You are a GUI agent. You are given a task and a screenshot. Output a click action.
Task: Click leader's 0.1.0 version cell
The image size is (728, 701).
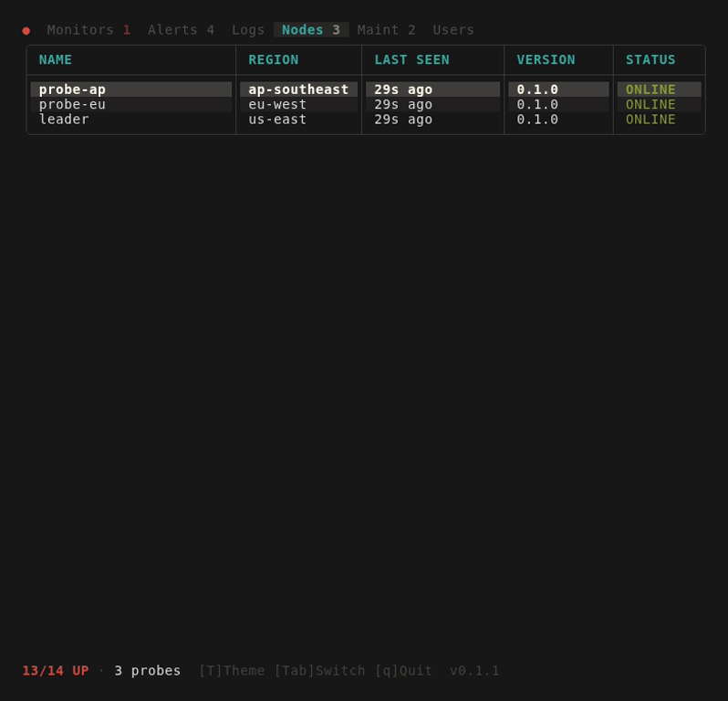pos(558,119)
